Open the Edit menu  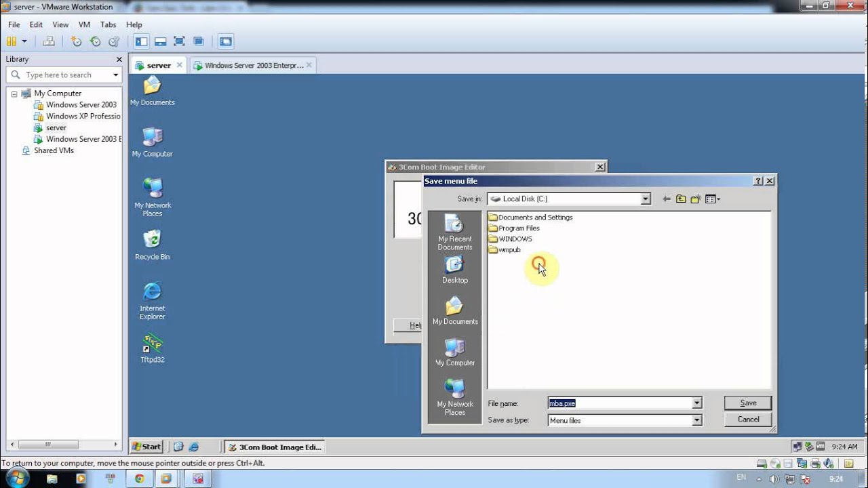click(x=36, y=24)
